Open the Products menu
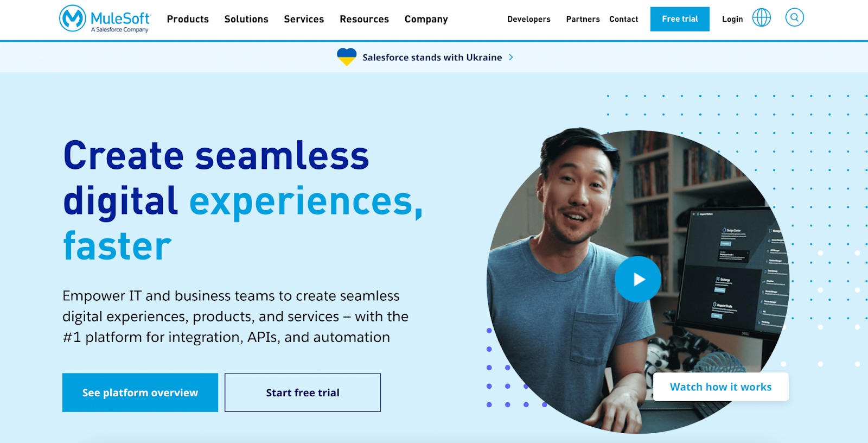868x443 pixels. coord(188,19)
